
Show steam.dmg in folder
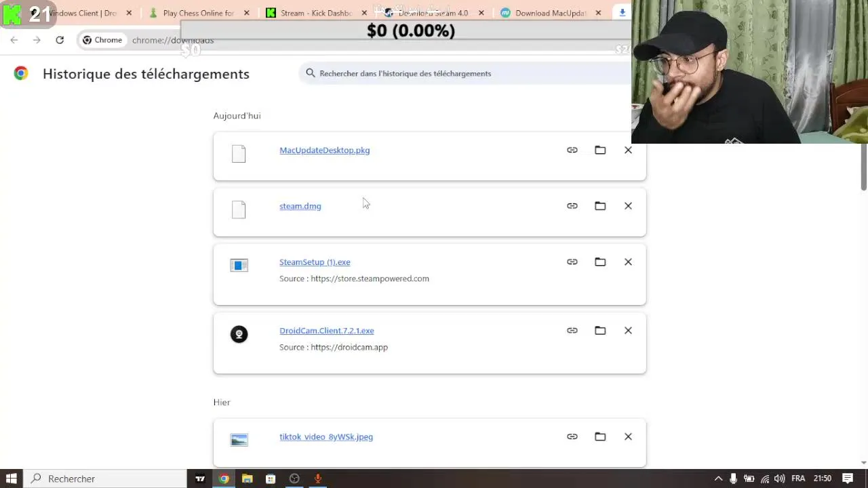click(x=600, y=206)
